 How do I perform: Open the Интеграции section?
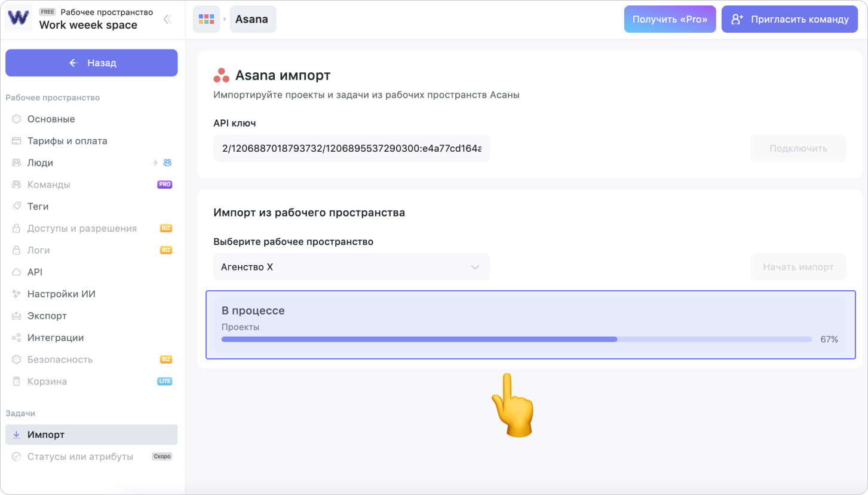(55, 338)
